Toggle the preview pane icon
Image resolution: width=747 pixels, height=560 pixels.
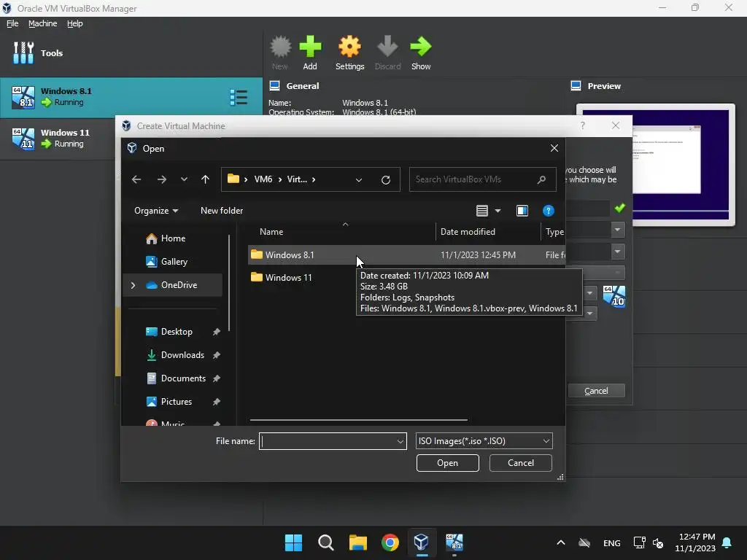522,211
